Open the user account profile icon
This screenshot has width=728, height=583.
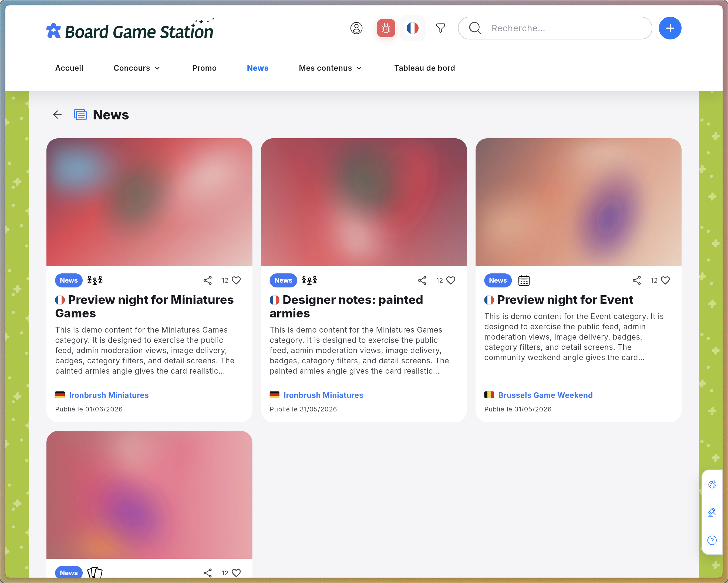click(356, 28)
